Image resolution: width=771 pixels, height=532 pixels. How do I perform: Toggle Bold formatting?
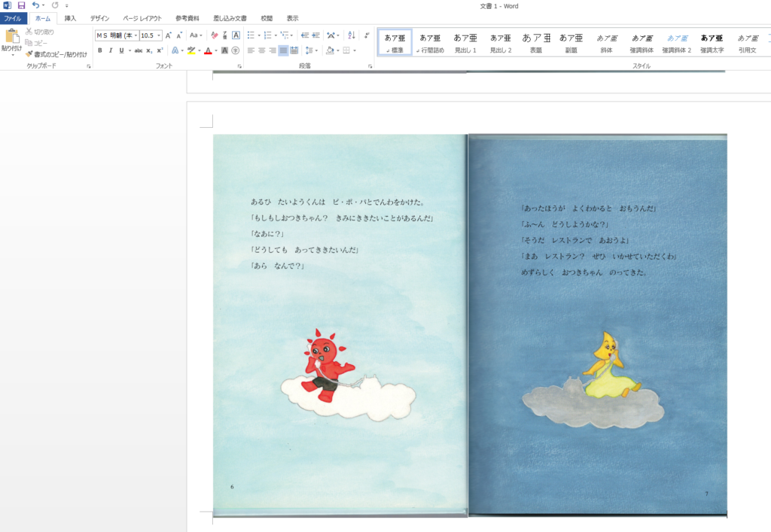click(x=99, y=50)
